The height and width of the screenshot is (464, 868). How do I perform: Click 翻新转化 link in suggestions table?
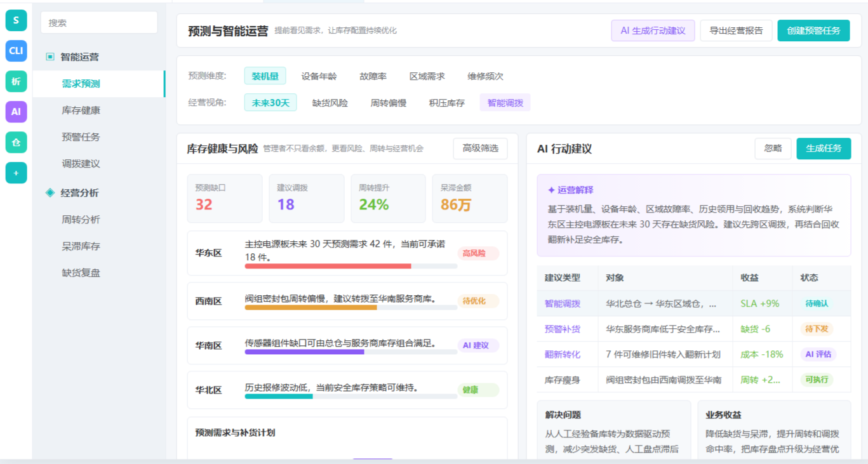563,354
